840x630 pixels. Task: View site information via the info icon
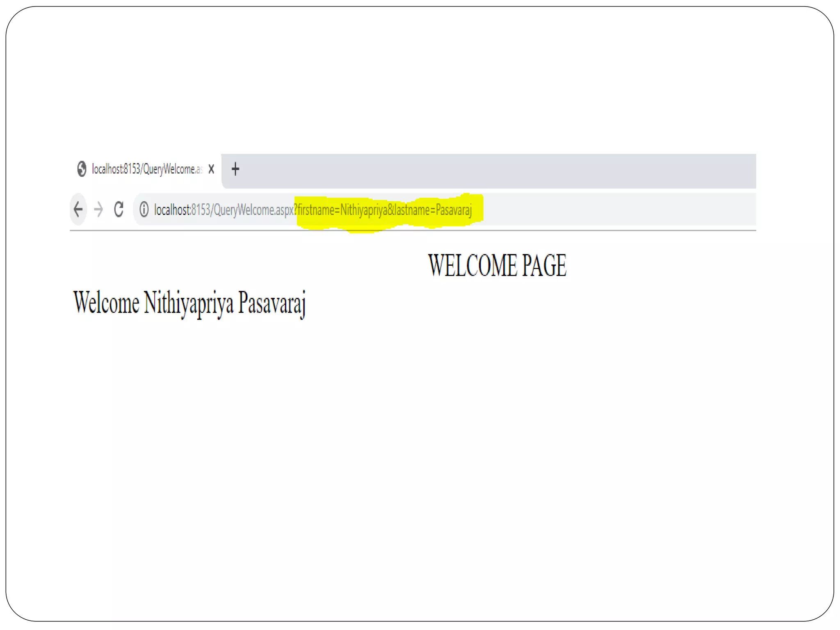click(x=144, y=210)
